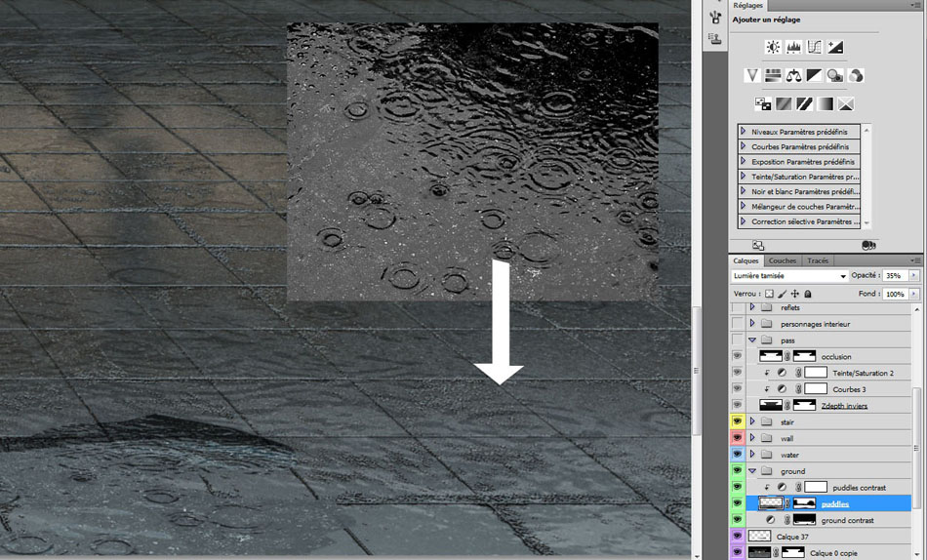Collapse the ground layer group

(x=752, y=471)
